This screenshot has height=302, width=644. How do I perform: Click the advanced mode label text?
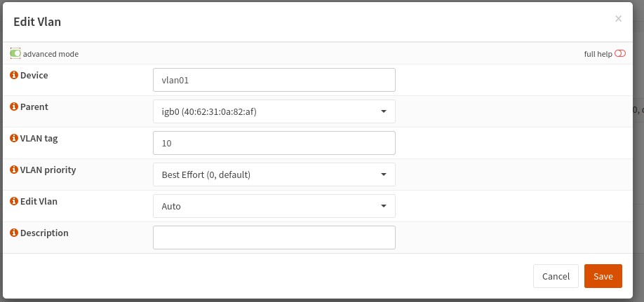coord(51,54)
